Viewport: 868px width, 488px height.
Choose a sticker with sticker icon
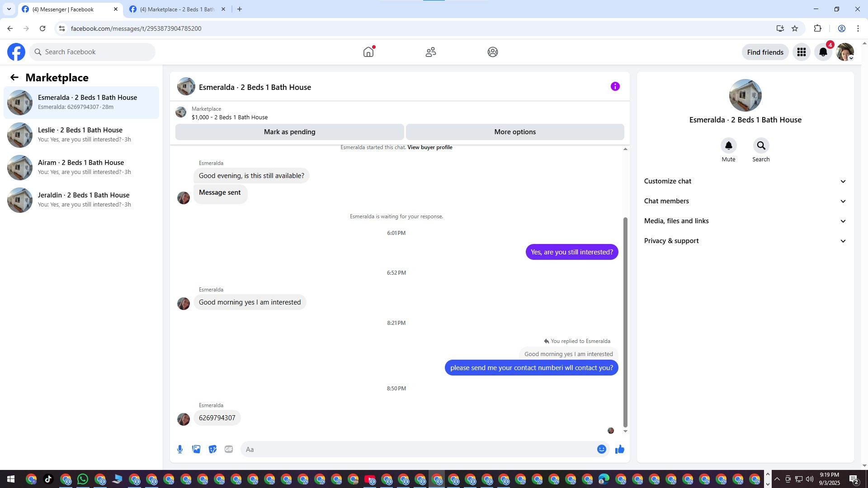point(212,449)
